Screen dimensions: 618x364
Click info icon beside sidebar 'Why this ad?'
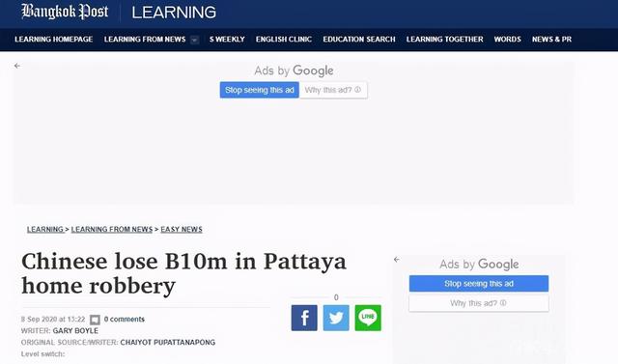(x=503, y=303)
